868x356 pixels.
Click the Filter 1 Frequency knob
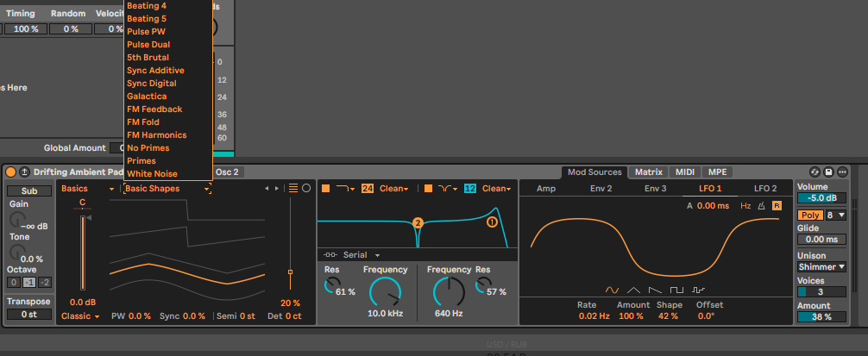(x=386, y=293)
